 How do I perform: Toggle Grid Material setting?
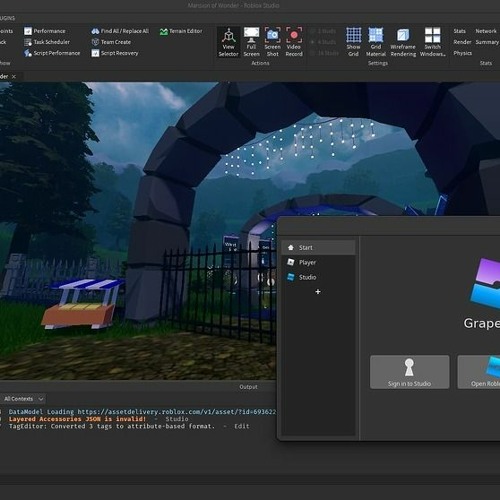[x=376, y=42]
